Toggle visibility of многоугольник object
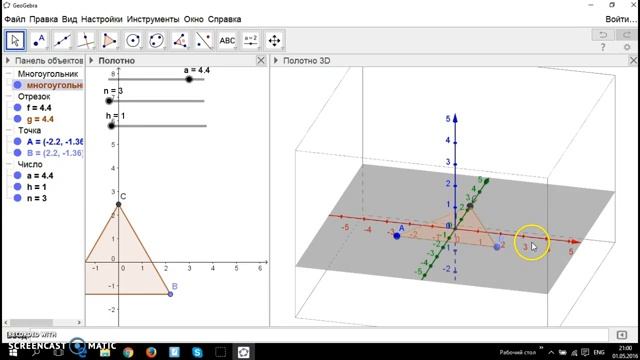Screen dimensions: 640x360 click(x=17, y=85)
